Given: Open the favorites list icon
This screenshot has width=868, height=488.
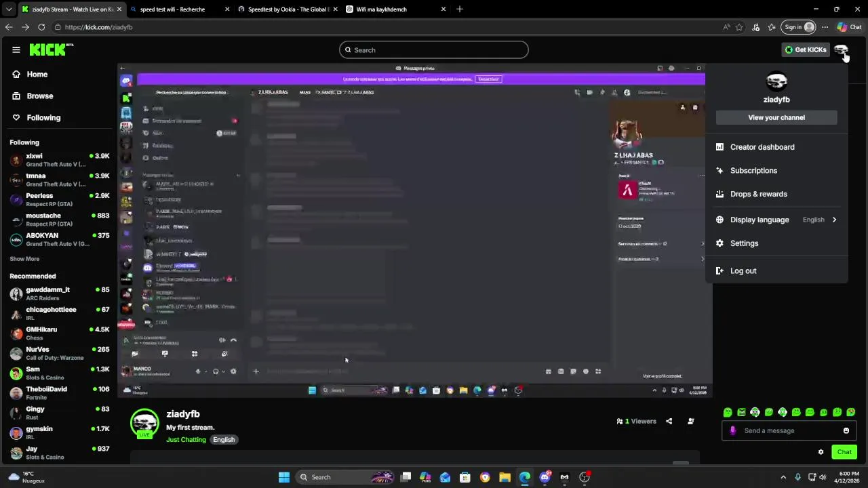Looking at the screenshot, I should (772, 27).
